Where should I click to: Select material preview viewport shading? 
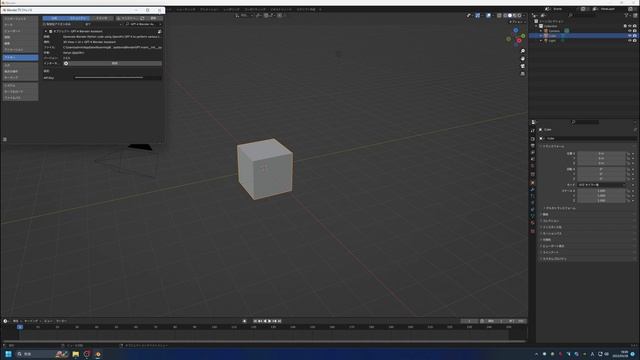(515, 15)
